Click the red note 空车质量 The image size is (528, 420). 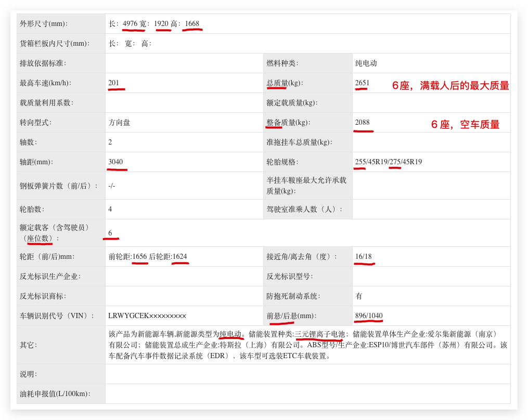480,125
